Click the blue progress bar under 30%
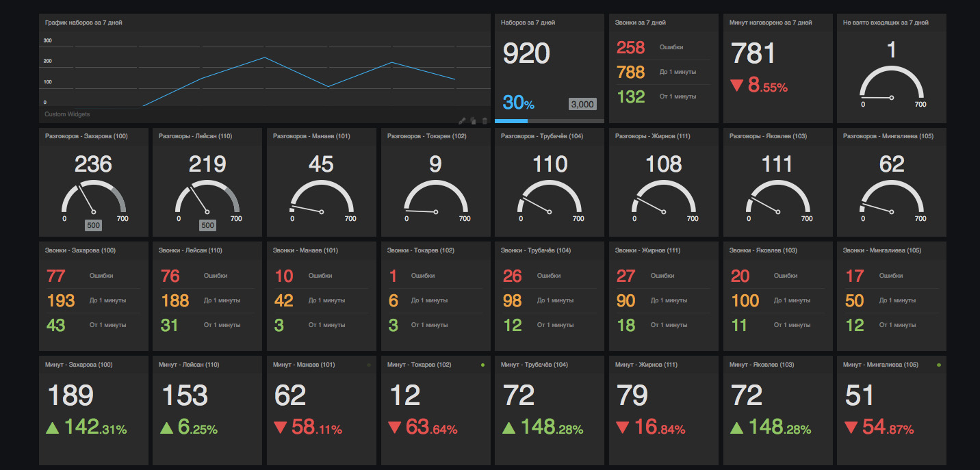Image resolution: width=980 pixels, height=470 pixels. [511, 121]
